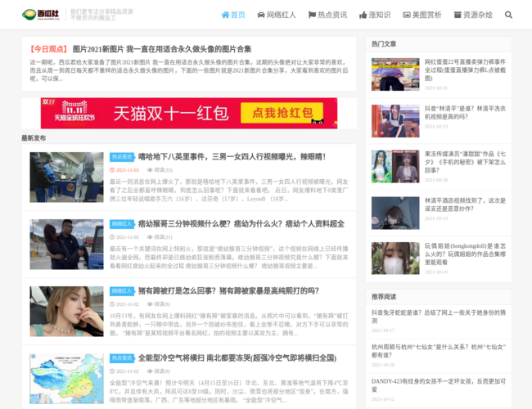Open thumbnail of 痞幼猴哥 post
This screenshot has height=409, width=532.
pyautogui.click(x=66, y=245)
